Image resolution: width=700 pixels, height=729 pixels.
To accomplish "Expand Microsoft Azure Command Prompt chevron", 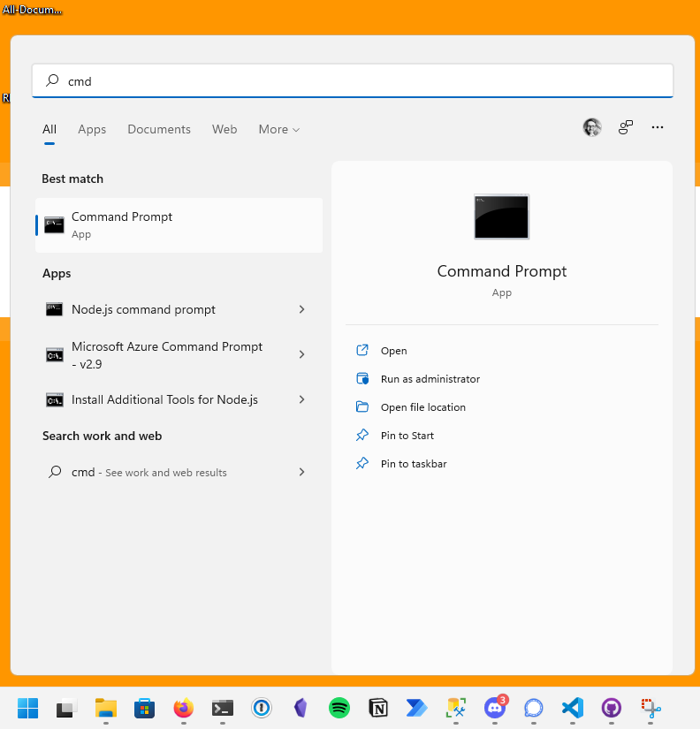I will tap(301, 354).
